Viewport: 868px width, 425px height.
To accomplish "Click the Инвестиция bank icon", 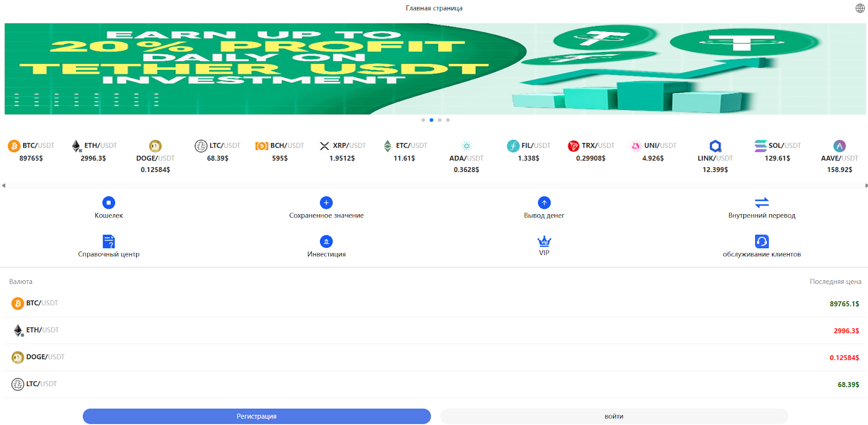I will pyautogui.click(x=326, y=241).
